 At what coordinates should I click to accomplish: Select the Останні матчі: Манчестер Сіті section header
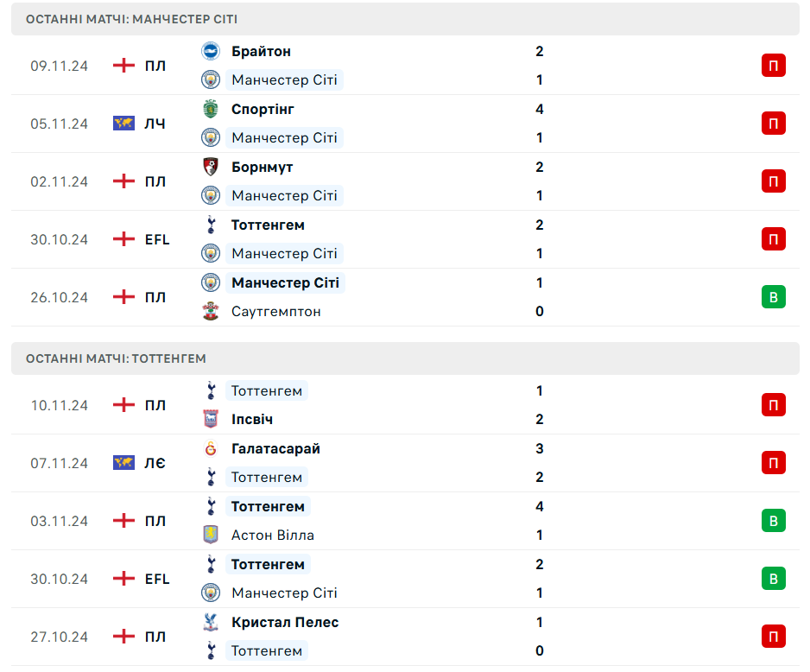pos(405,19)
